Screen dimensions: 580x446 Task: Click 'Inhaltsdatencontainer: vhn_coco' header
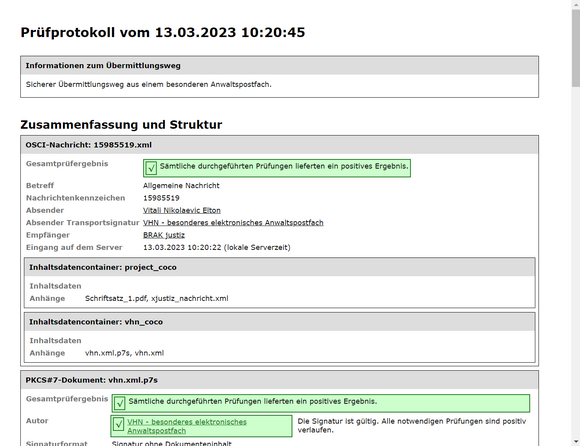coord(280,322)
